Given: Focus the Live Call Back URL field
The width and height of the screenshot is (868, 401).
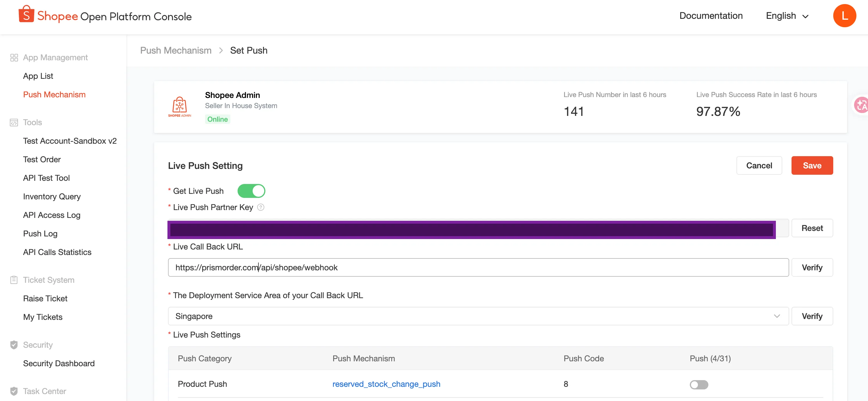Looking at the screenshot, I should 478,267.
